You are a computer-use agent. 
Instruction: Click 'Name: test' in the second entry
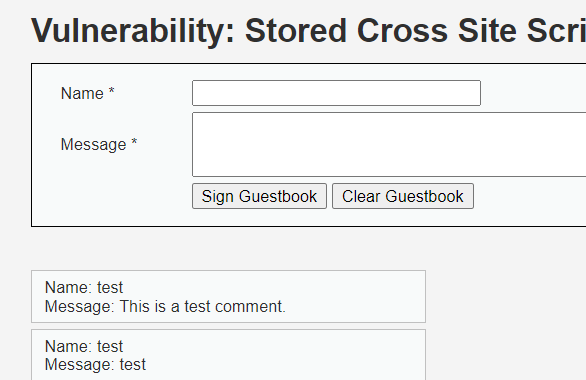click(84, 346)
